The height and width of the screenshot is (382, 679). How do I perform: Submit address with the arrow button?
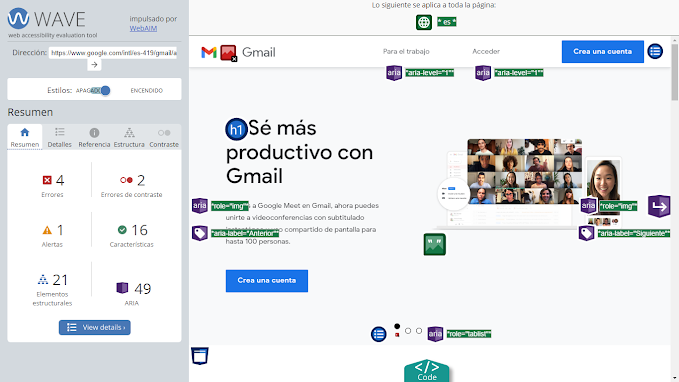pyautogui.click(x=94, y=65)
